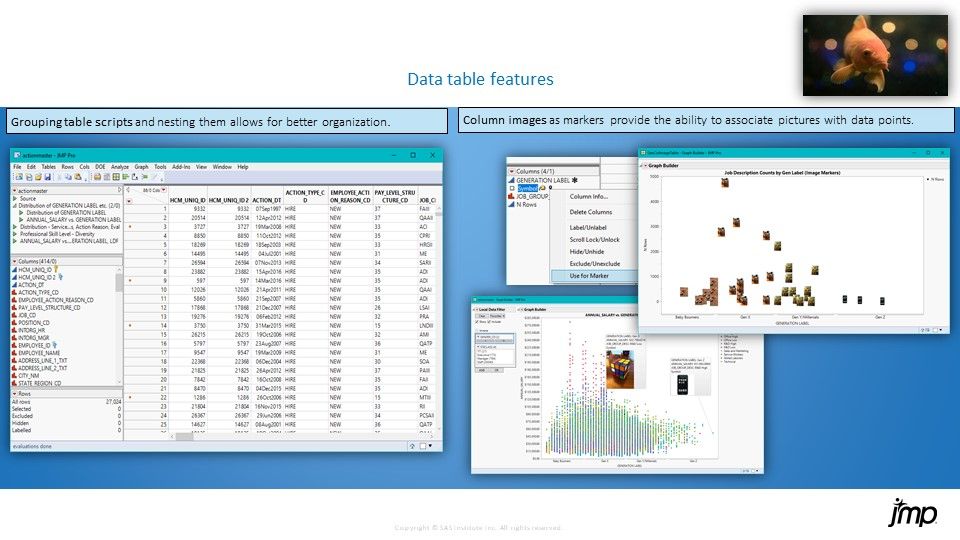Screen dimensions: 960x540
Task: Click the first toolbar icon in actionmaster
Action: 19,177
